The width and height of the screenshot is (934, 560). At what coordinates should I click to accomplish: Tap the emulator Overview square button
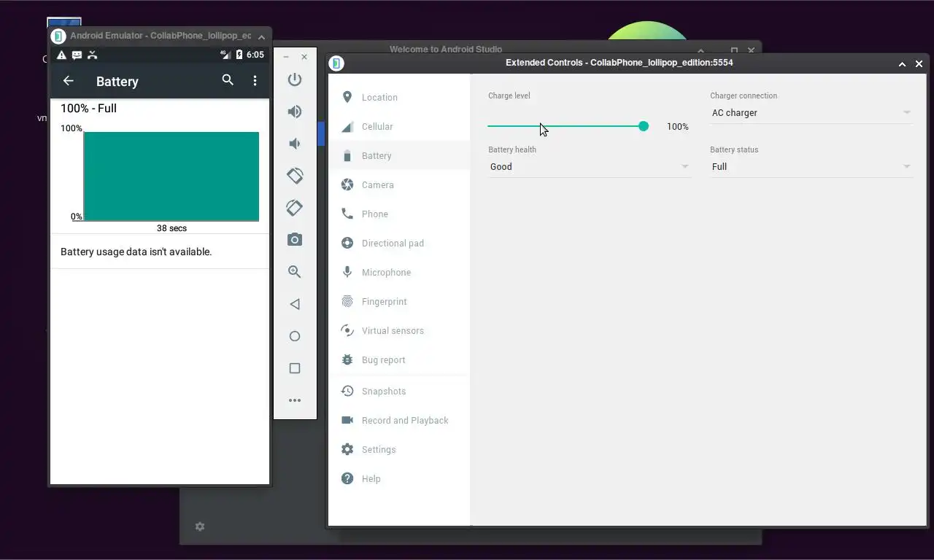tap(295, 368)
